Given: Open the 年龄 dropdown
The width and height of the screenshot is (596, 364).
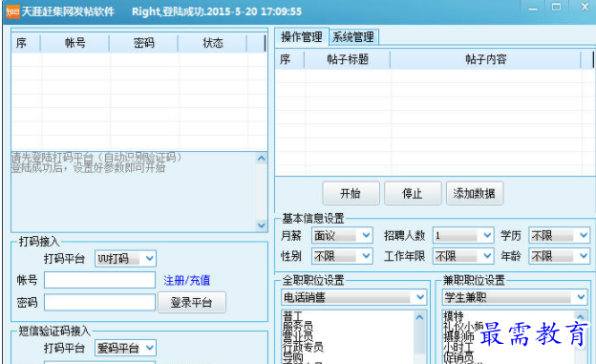Looking at the screenshot, I should pyautogui.click(x=559, y=256).
